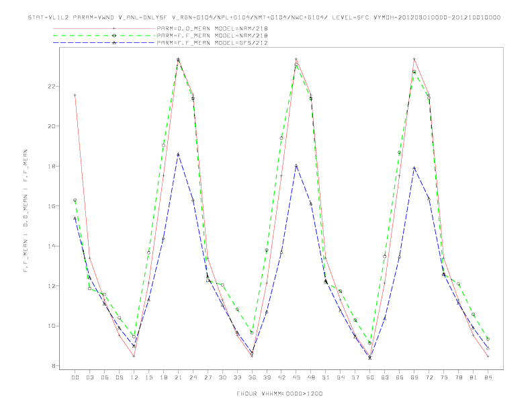Screen dimensions: 532x411
Task: Click the x-axis forecast hour label 15
Action: tap(148, 377)
